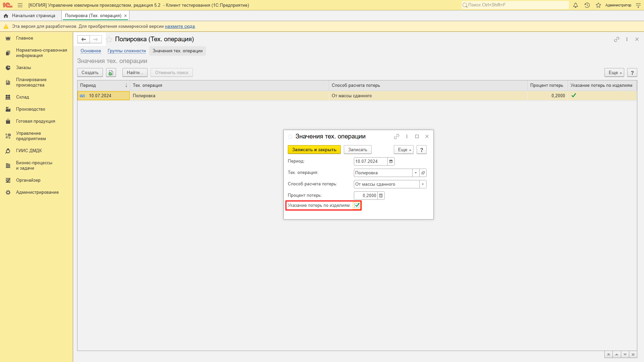Viewport: 644px width, 362px height.
Task: Move down one page in list
Action: (625, 354)
